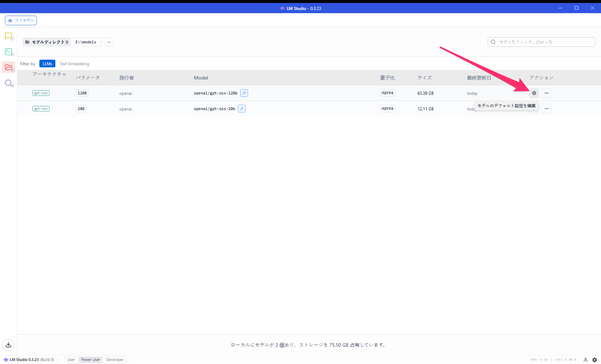Screen dimensions: 601x364
Task: Open the Chat sidebar icon
Action: (x=8, y=36)
